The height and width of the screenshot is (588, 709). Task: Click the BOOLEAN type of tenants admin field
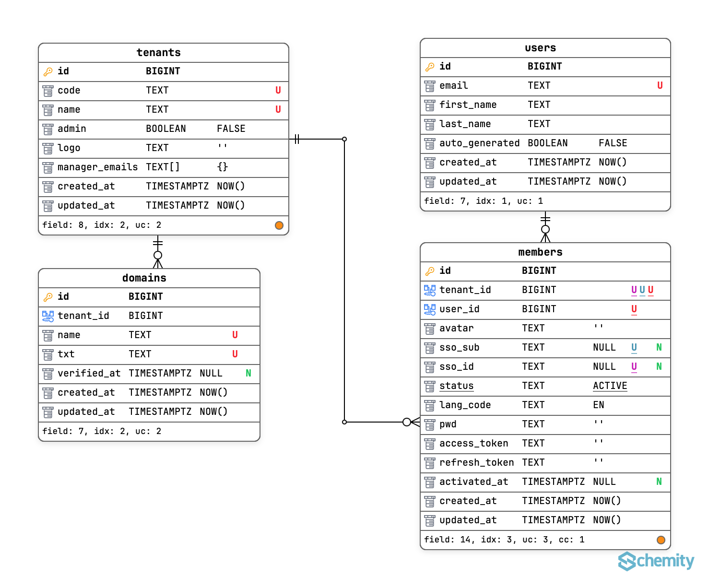click(x=166, y=129)
